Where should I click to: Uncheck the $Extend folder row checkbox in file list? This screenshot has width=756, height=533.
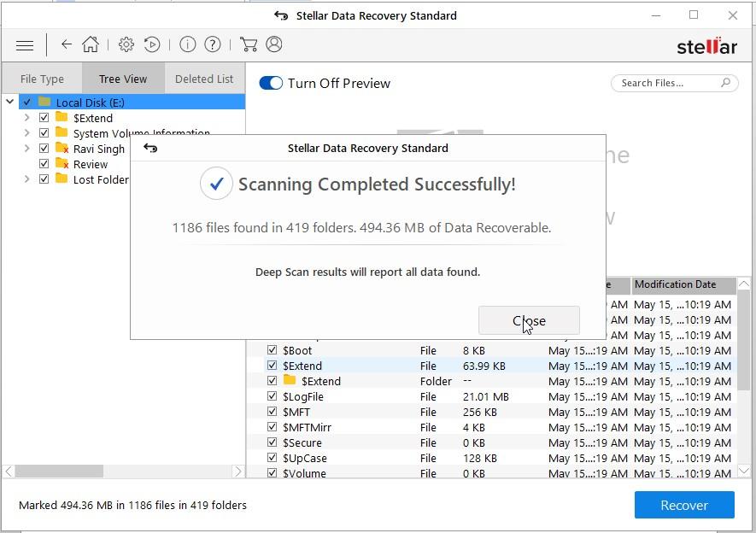272,381
